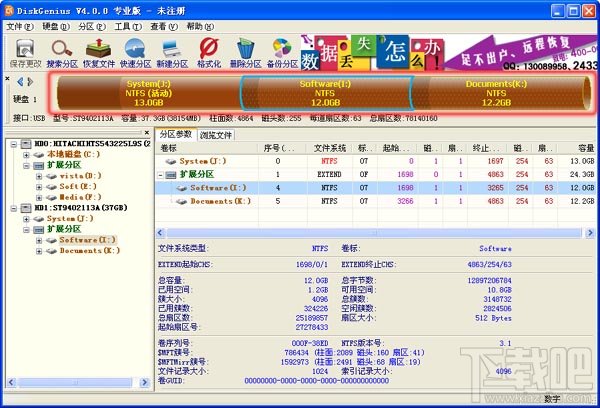Click the EXTEND file system cell

pos(329,175)
